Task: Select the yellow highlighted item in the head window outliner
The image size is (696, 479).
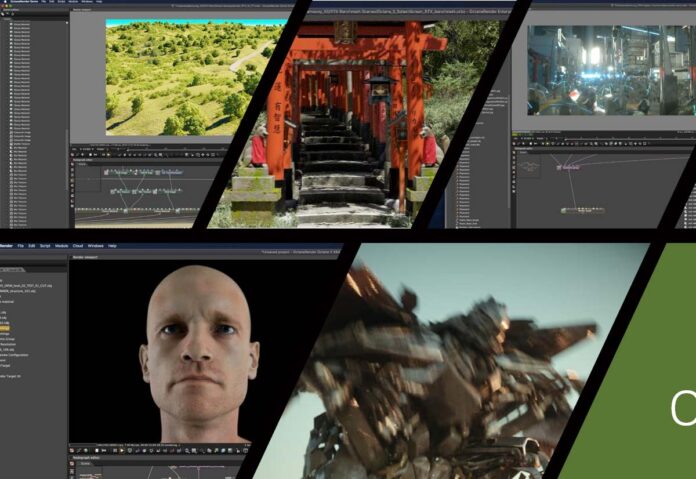Action: tap(5, 329)
